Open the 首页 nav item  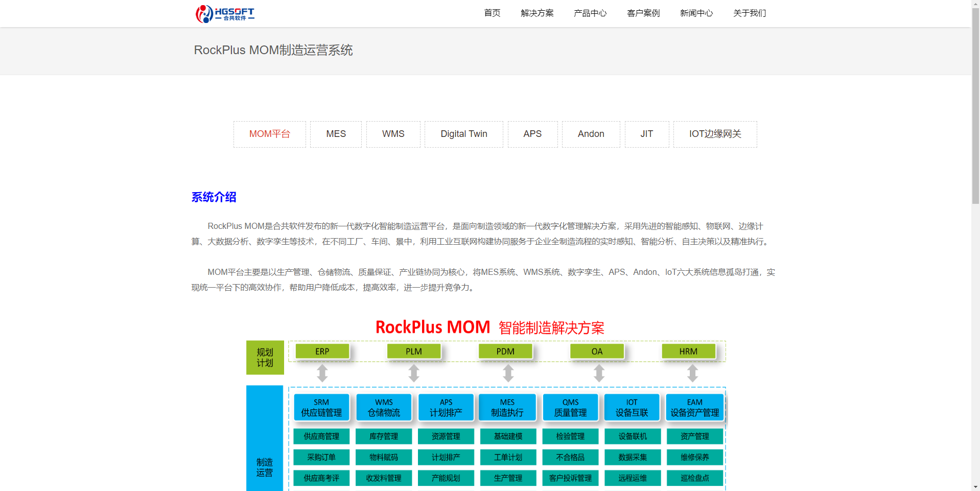pyautogui.click(x=492, y=13)
